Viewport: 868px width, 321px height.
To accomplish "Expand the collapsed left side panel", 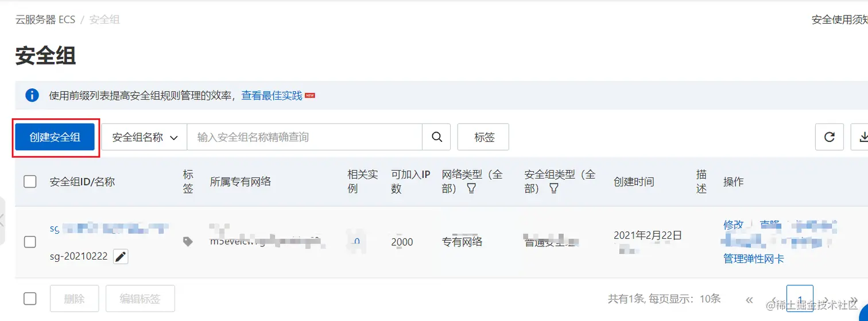I will [2, 220].
